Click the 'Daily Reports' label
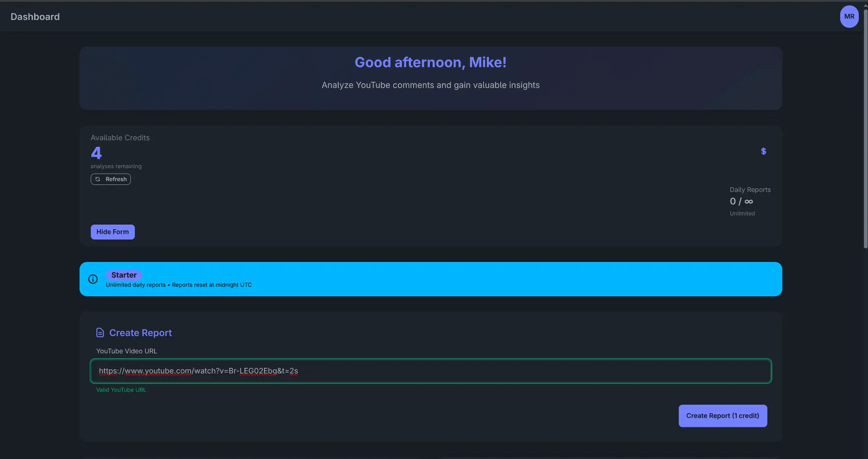This screenshot has width=868, height=459. [750, 190]
